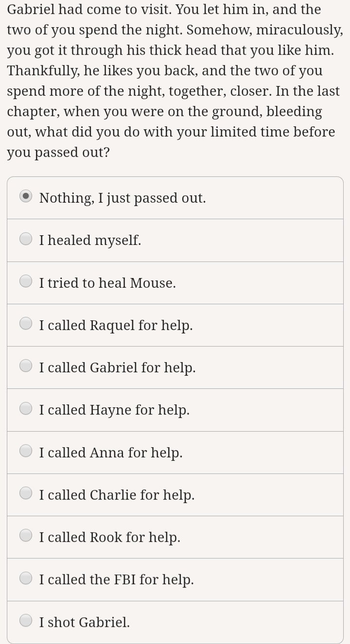Select the 'Nothing, I just passed out' radio button
This screenshot has height=644, width=350.
coord(26,196)
